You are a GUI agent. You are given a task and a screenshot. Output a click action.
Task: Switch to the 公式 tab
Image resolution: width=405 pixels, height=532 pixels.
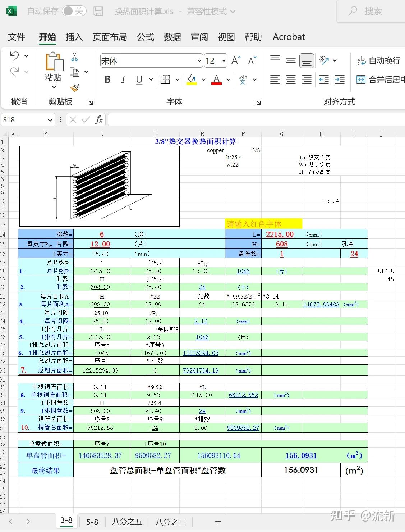(146, 37)
